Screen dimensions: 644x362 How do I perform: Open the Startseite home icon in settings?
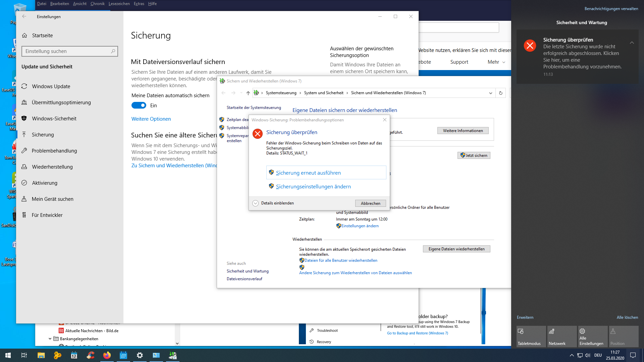(24, 36)
